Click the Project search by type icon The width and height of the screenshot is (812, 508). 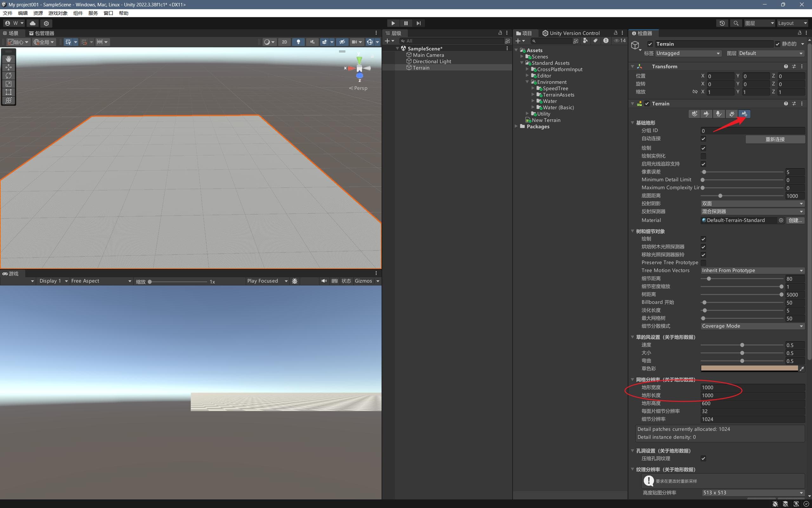point(586,41)
